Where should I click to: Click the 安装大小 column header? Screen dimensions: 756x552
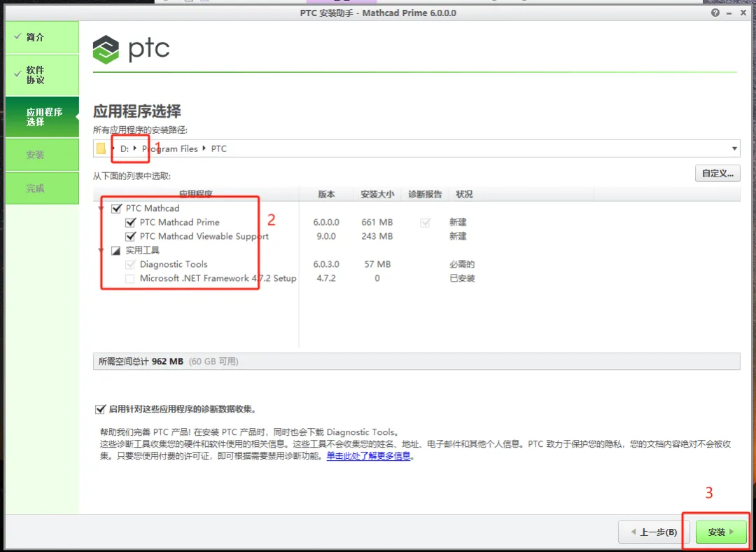(377, 194)
